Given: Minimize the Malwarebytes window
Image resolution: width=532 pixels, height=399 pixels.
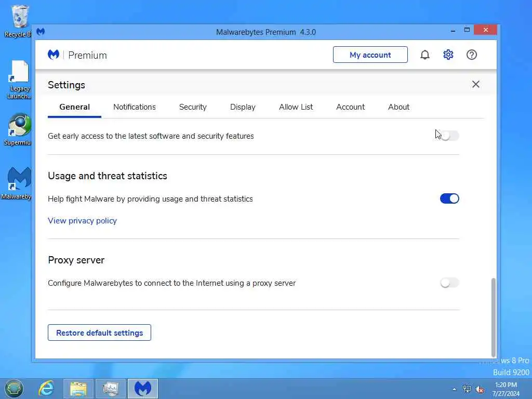Looking at the screenshot, I should coord(453,31).
